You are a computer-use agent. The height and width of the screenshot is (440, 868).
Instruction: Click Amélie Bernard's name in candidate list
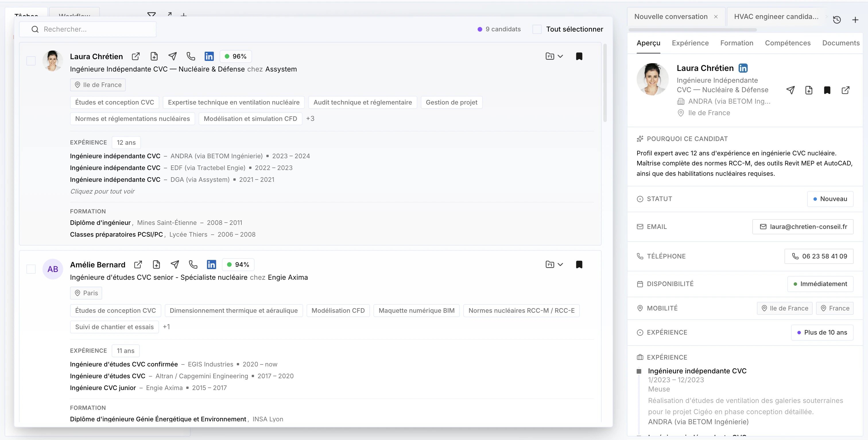98,265
